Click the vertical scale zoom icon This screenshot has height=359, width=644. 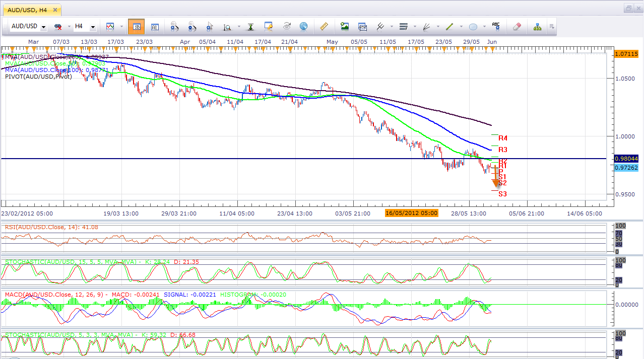pos(227,27)
